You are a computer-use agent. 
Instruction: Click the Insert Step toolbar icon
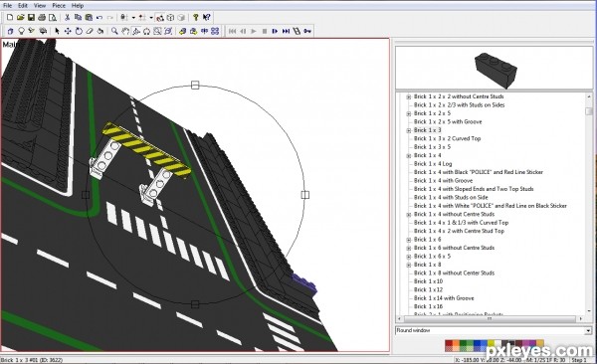click(x=297, y=31)
